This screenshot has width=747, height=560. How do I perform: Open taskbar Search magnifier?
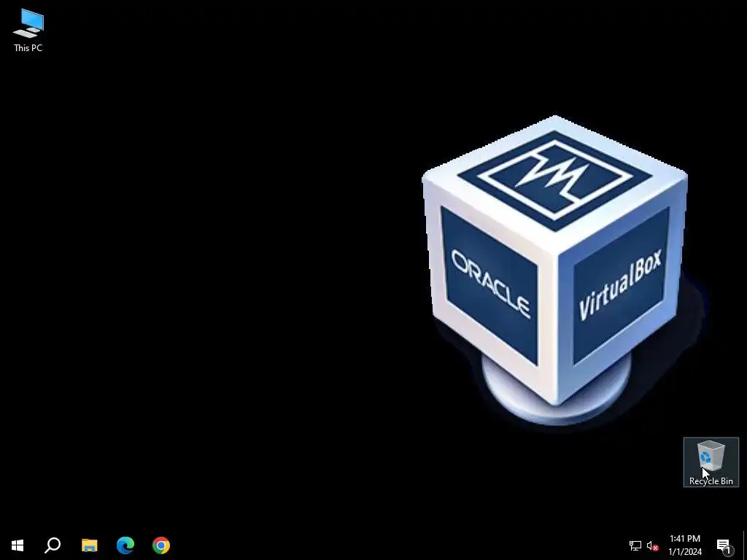pyautogui.click(x=53, y=545)
